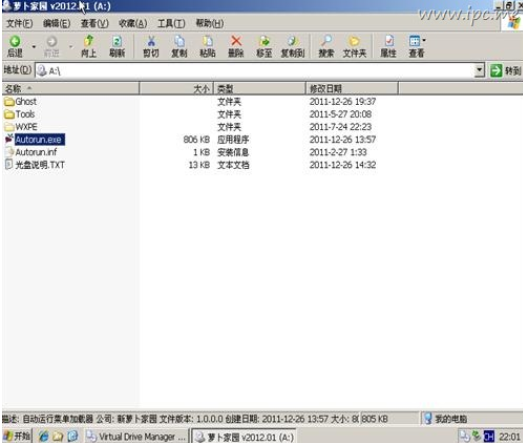Click the Forward (前进) toolbar button
This screenshot has height=443, width=524.
point(51,46)
